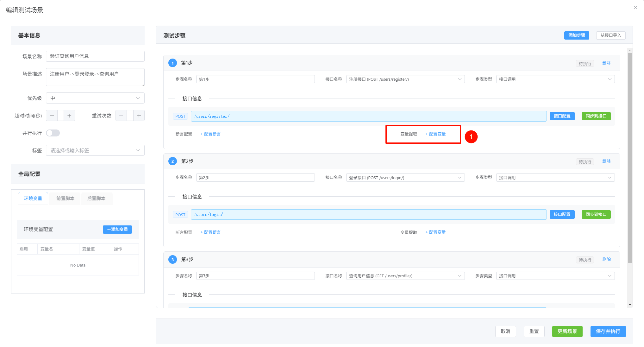
Task: Decrease retry count with minus icon
Action: 121,116
